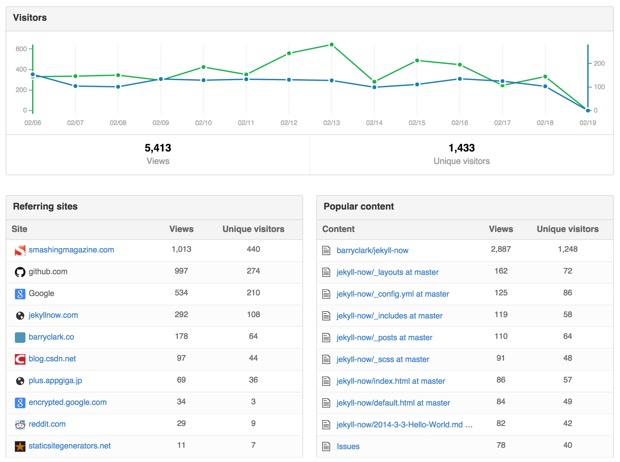This screenshot has width=620, height=462.
Task: Open the 2014-3-3-Hello-World.md content link
Action: click(x=404, y=424)
